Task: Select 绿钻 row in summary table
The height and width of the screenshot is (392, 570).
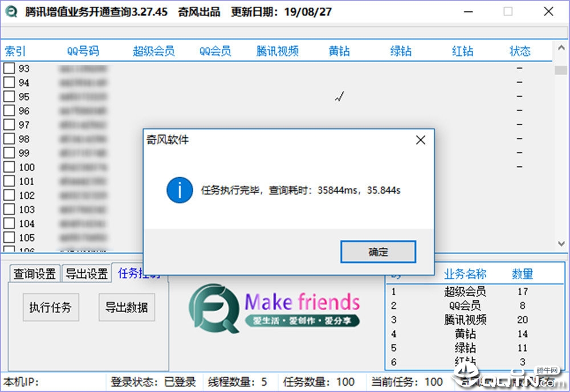Action: [x=474, y=348]
